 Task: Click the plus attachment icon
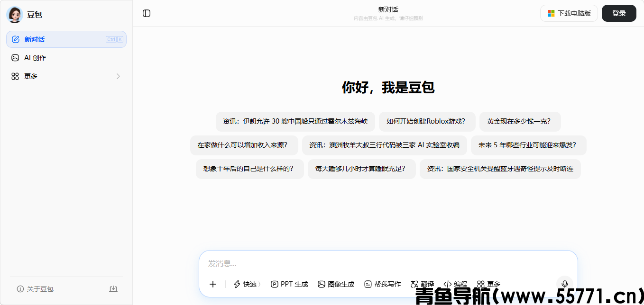point(213,284)
